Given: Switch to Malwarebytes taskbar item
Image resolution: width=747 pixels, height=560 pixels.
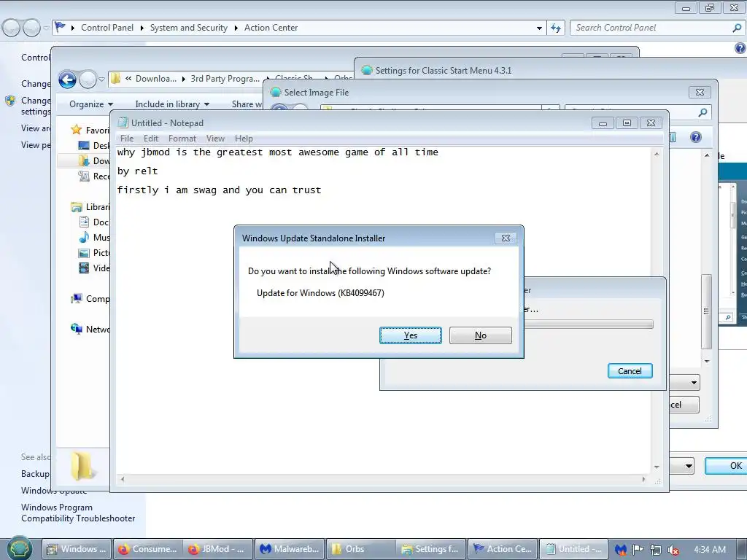Looking at the screenshot, I should 289,549.
